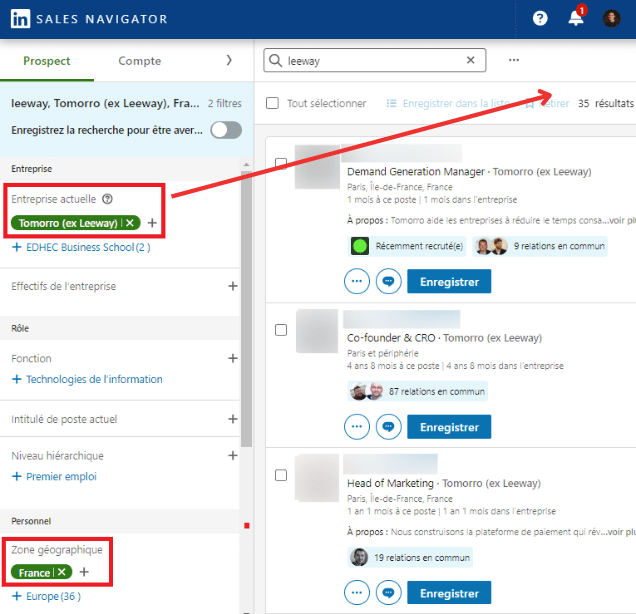This screenshot has width=636, height=614.
Task: Open Head of Marketing profile photo
Action: click(317, 477)
